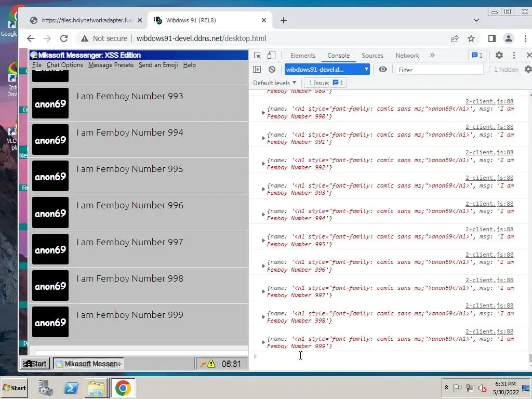The image size is (532, 399).
Task: Click the console Filter input field
Action: tap(440, 70)
